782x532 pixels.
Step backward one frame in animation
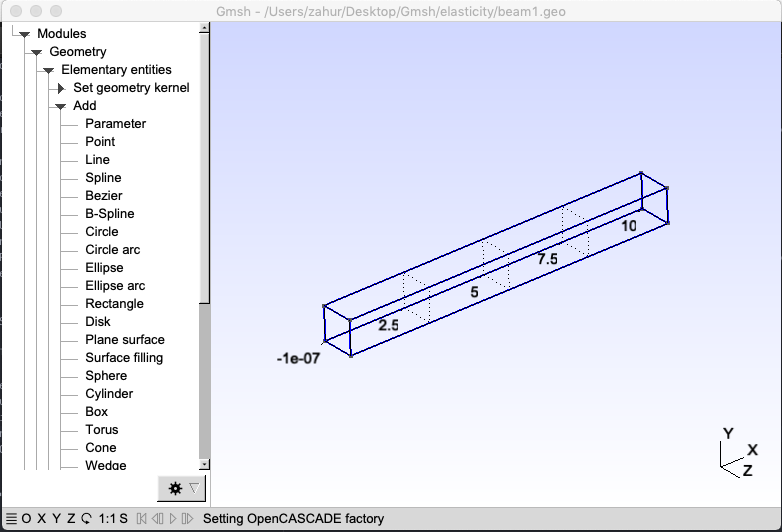coord(157,519)
